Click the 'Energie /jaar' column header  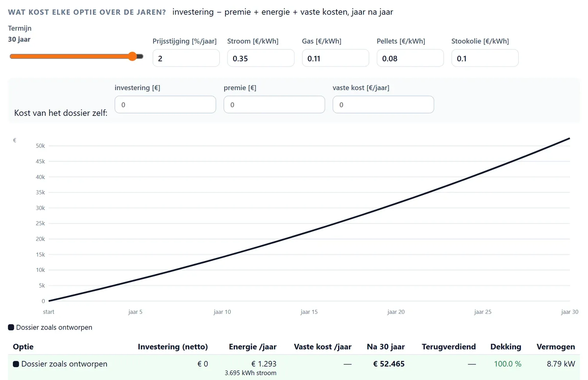point(252,347)
